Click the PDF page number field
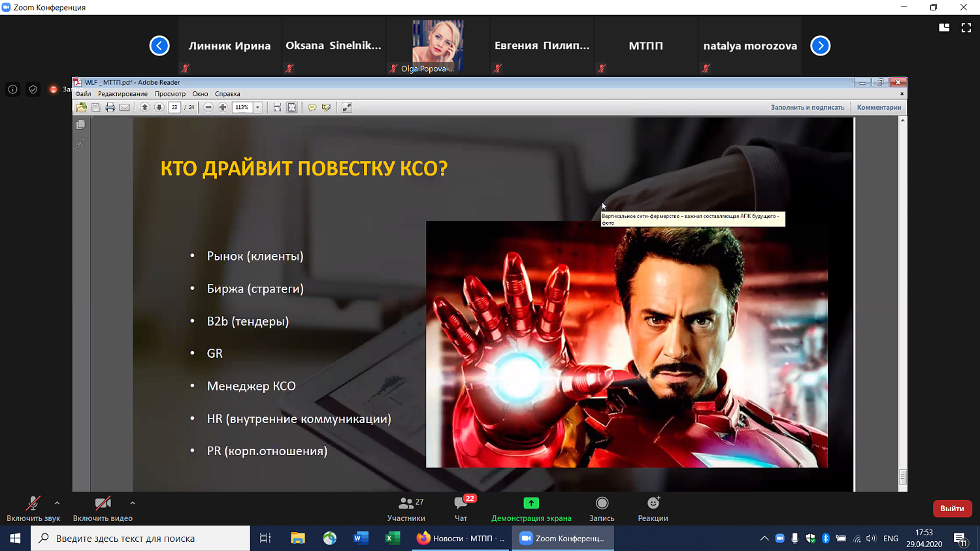The image size is (980, 551). point(174,107)
